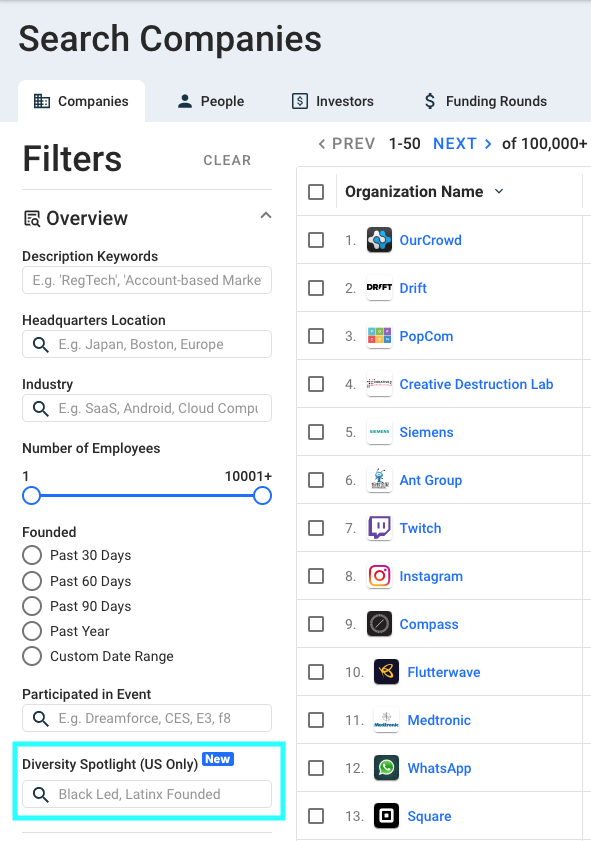
Task: Open the Funding Rounds tab
Action: [485, 101]
